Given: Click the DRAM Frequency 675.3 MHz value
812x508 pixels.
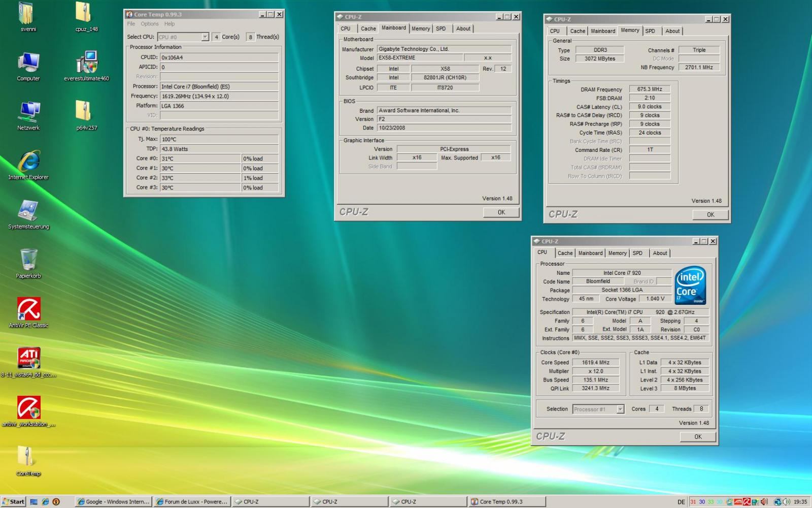Looking at the screenshot, I should click(650, 89).
